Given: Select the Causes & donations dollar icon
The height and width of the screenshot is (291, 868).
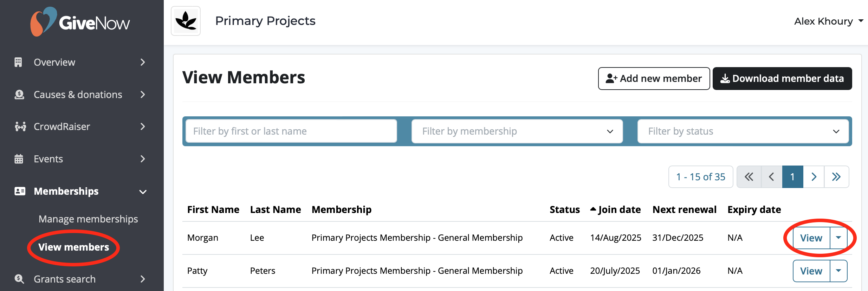Looking at the screenshot, I should 20,94.
